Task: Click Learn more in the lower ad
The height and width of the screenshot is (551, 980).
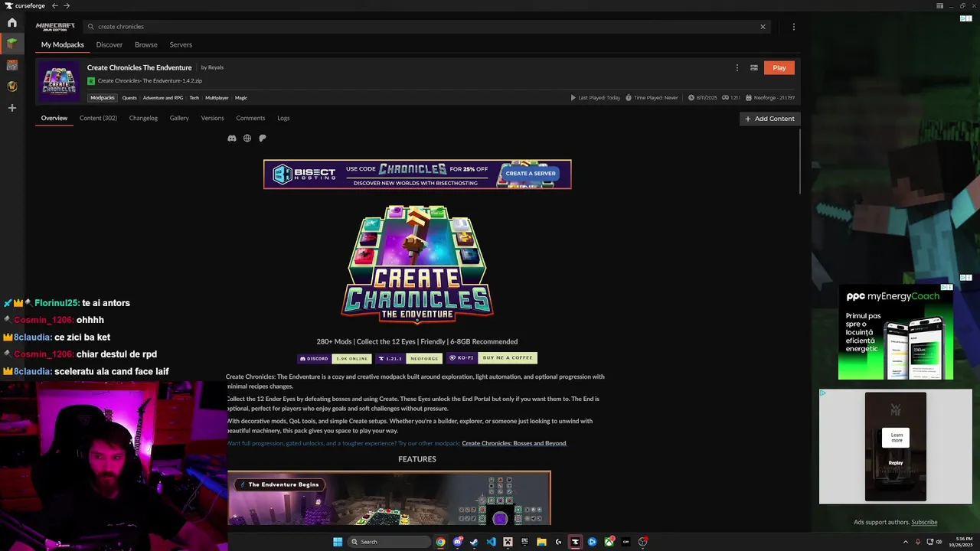Action: [897, 438]
